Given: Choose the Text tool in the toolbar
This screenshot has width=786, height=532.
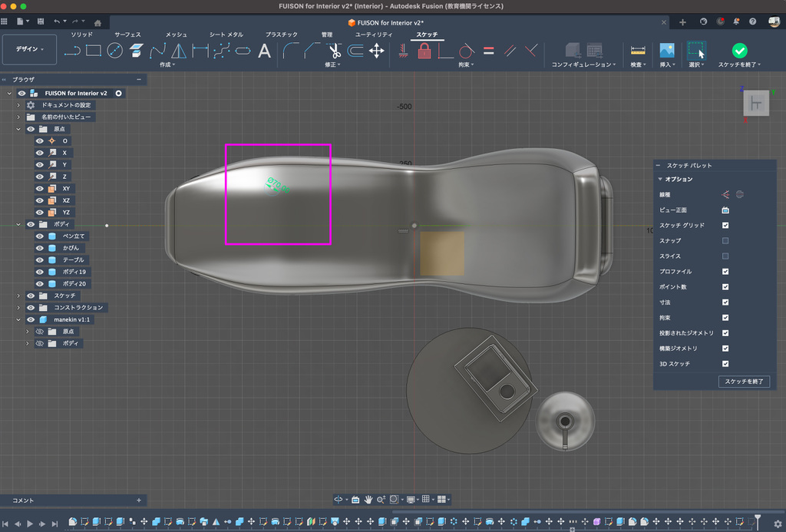Looking at the screenshot, I should pos(264,51).
